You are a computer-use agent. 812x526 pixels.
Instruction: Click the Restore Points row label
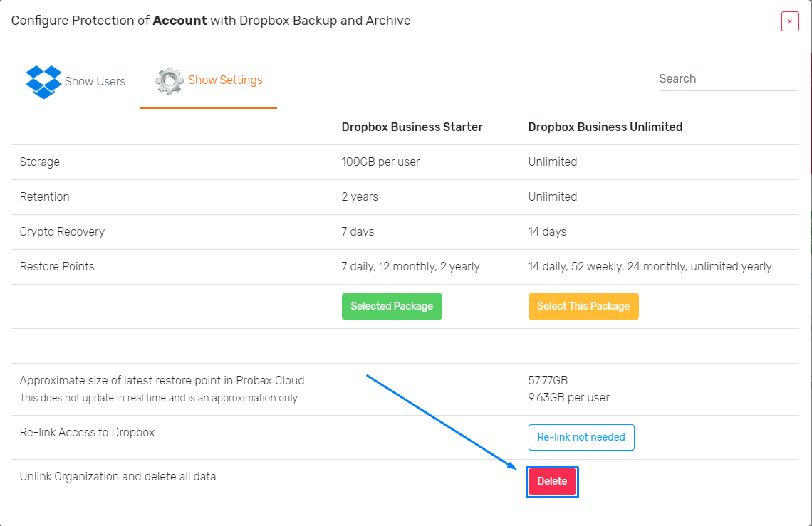click(57, 266)
